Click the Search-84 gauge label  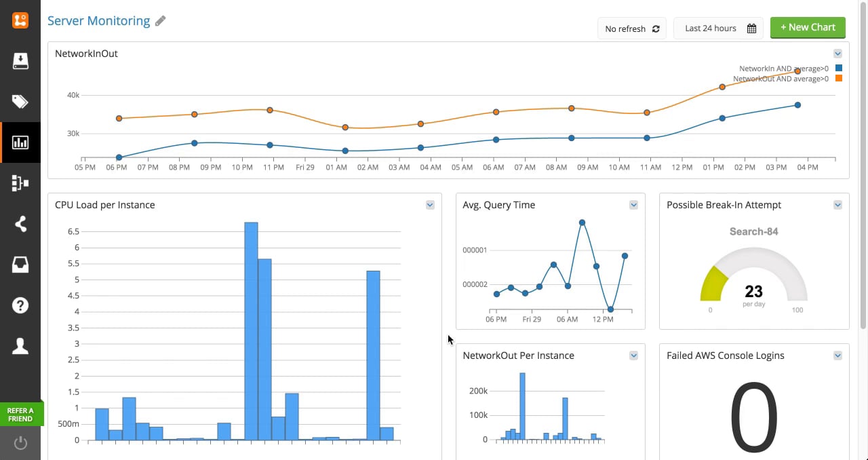point(753,231)
